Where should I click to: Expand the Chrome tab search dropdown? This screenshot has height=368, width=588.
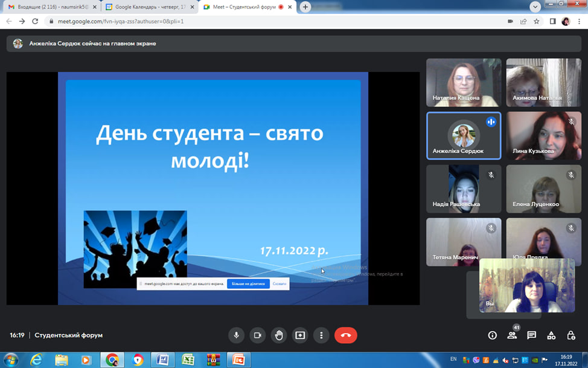(535, 7)
